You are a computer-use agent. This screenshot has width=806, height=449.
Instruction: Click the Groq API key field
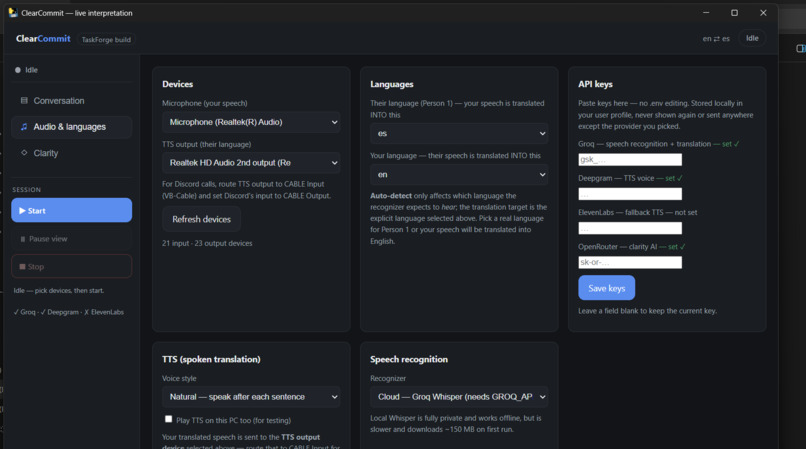(630, 159)
